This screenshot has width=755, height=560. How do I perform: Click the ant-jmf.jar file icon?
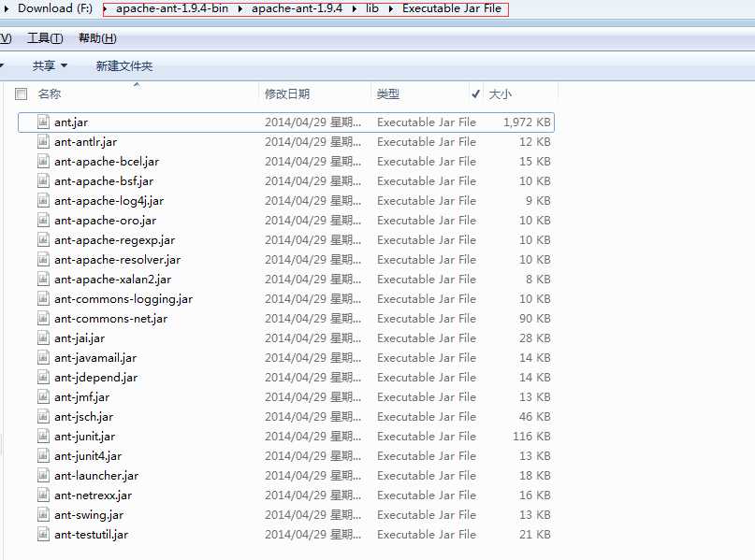coord(43,397)
